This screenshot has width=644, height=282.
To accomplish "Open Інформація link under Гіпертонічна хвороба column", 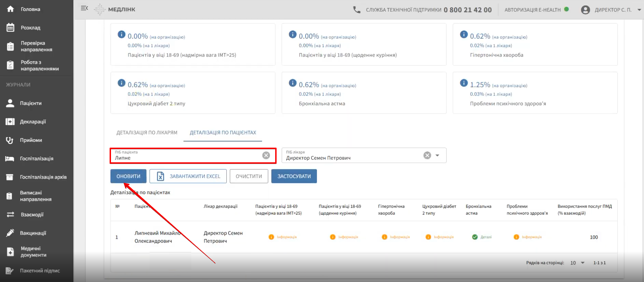I will coord(396,237).
